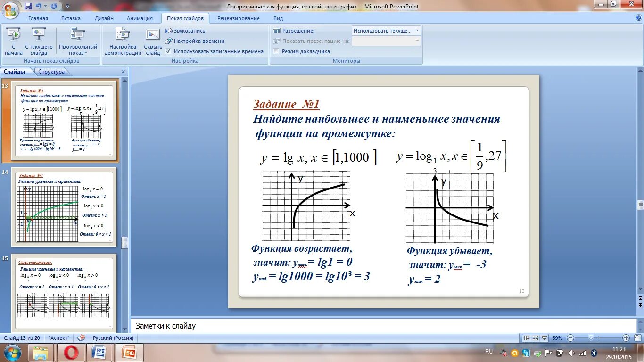
Task: Open the Рецензирование tab
Action: 238,18
